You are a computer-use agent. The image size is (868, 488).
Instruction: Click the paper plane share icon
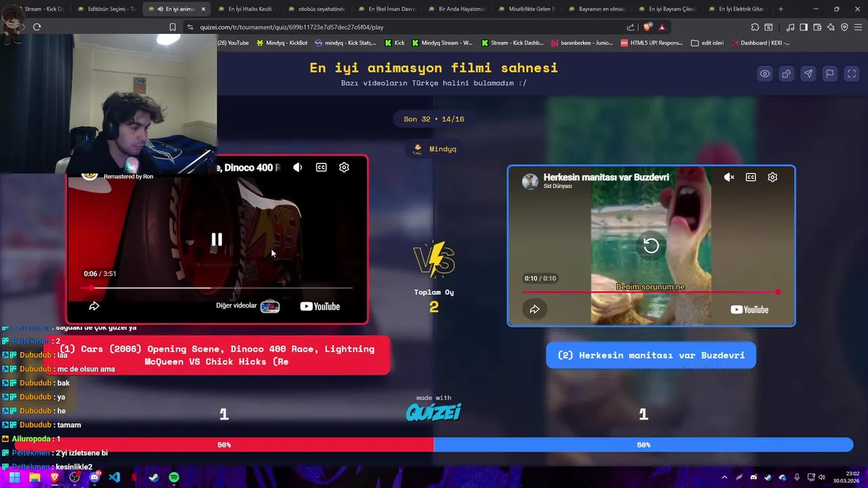(x=808, y=74)
